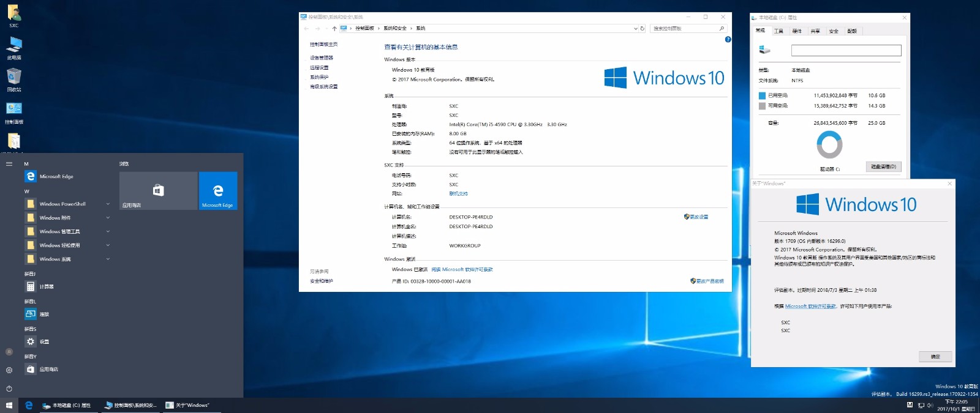This screenshot has height=413, width=980.
Task: Click the forward arrow in Control Panel window
Action: point(317,29)
